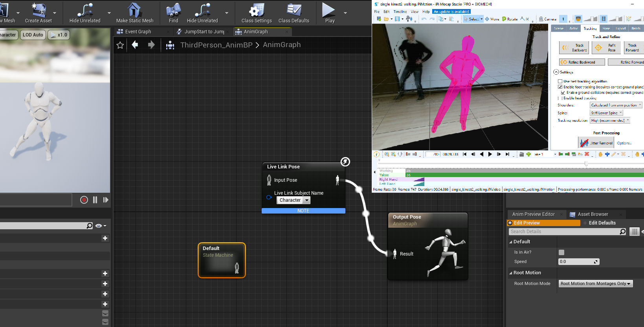This screenshot has width=644, height=327.
Task: Click the Edit Defaults button
Action: [602, 223]
